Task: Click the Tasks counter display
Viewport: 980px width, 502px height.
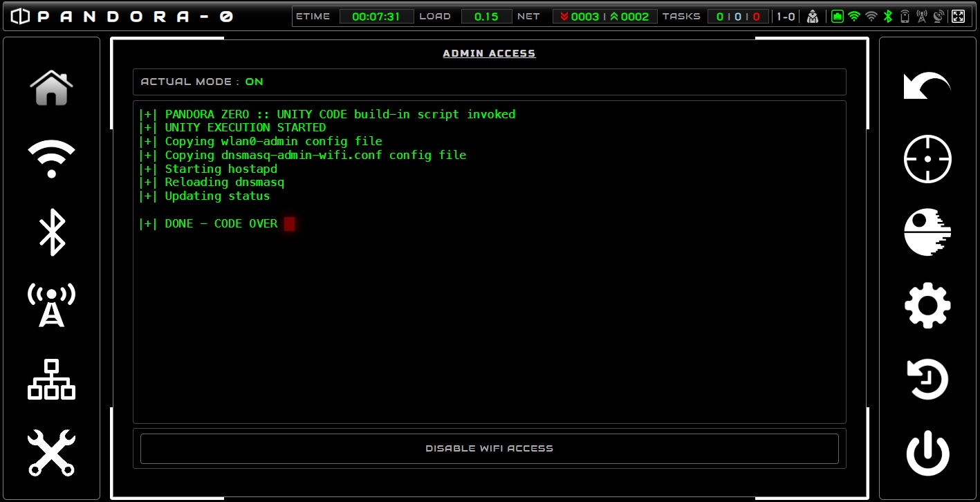Action: point(738,17)
